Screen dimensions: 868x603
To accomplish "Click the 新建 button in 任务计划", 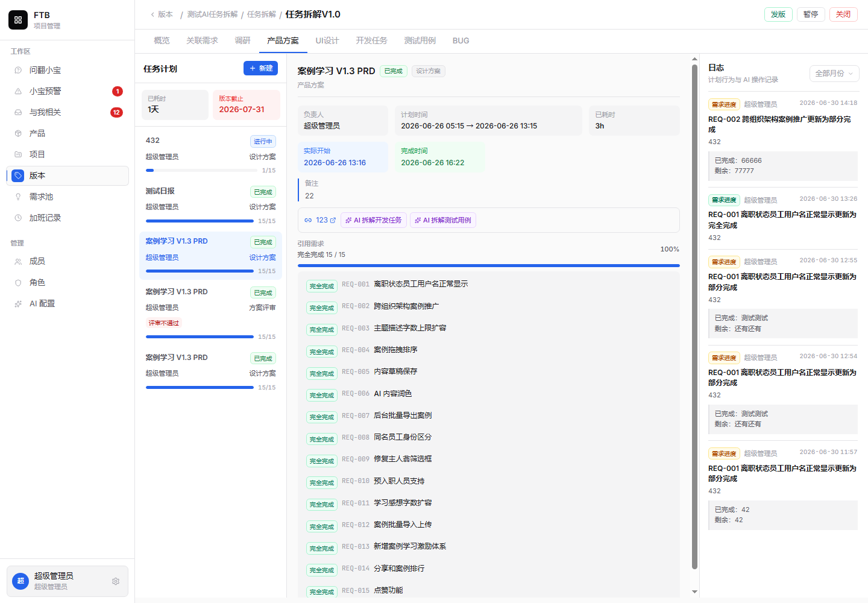I will pyautogui.click(x=260, y=69).
